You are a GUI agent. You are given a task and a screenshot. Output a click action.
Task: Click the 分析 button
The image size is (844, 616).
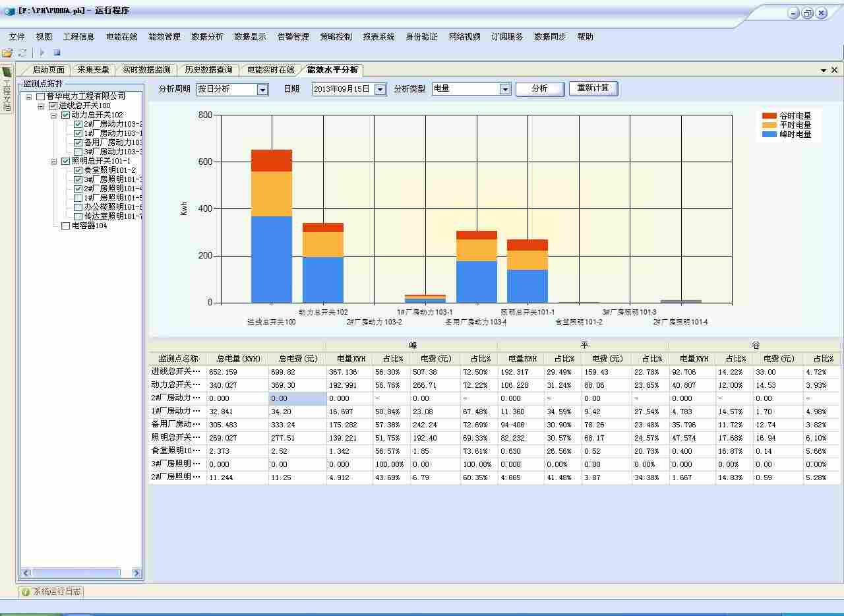point(539,88)
